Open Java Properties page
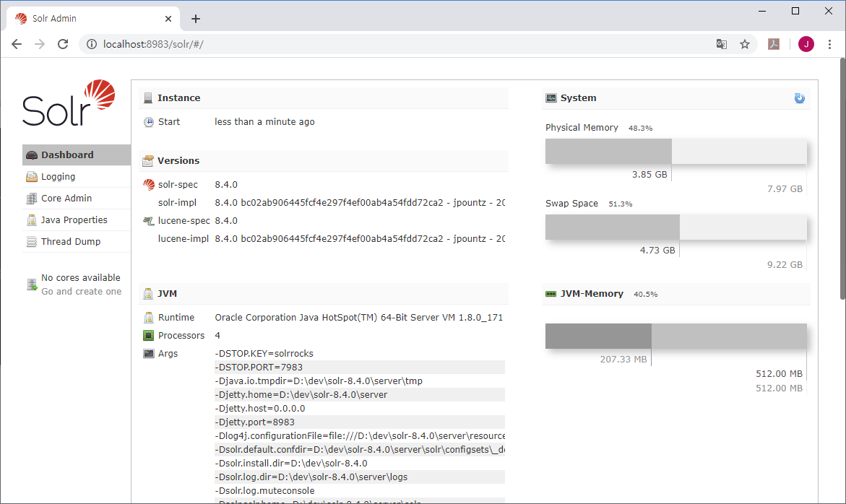This screenshot has width=846, height=504. point(76,220)
